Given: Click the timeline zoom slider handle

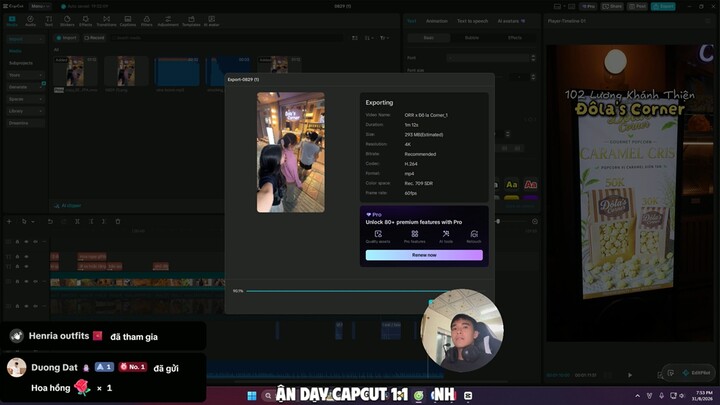Looking at the screenshot, I should (497, 221).
